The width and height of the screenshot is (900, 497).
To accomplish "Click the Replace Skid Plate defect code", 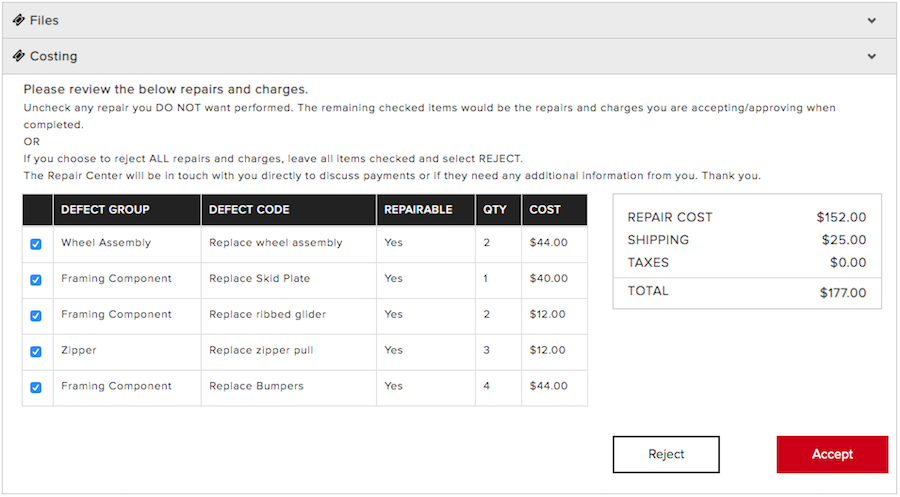I will coord(259,278).
